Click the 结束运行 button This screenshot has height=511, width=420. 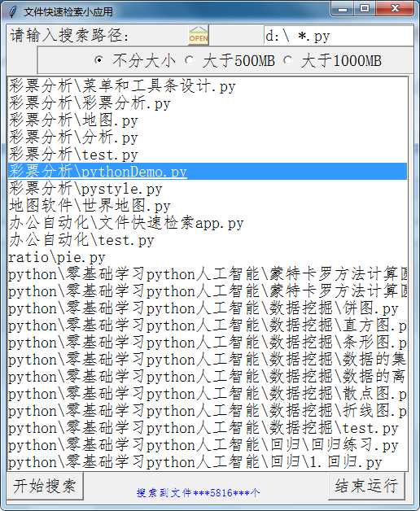click(x=366, y=486)
